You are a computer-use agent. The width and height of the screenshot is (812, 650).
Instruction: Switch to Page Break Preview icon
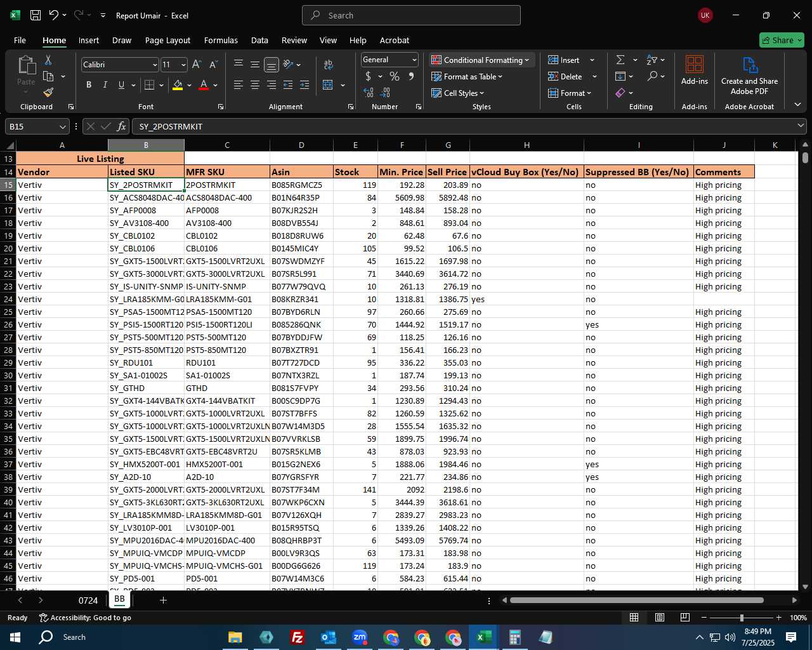[685, 618]
